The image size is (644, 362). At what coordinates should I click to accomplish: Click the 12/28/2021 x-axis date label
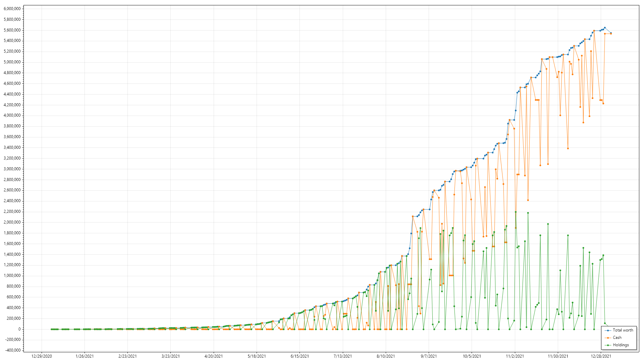point(601,356)
